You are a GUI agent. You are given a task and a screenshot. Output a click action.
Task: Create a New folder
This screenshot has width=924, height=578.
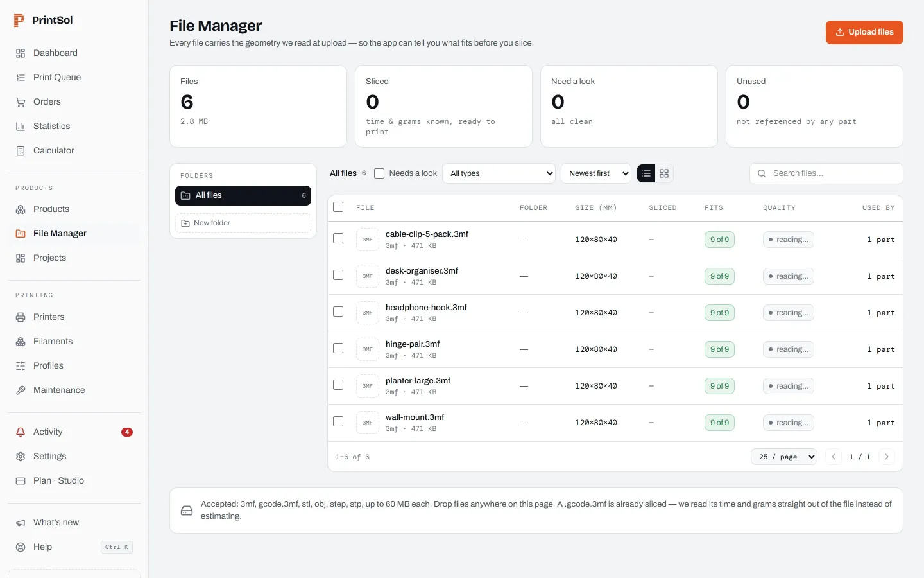pos(243,223)
